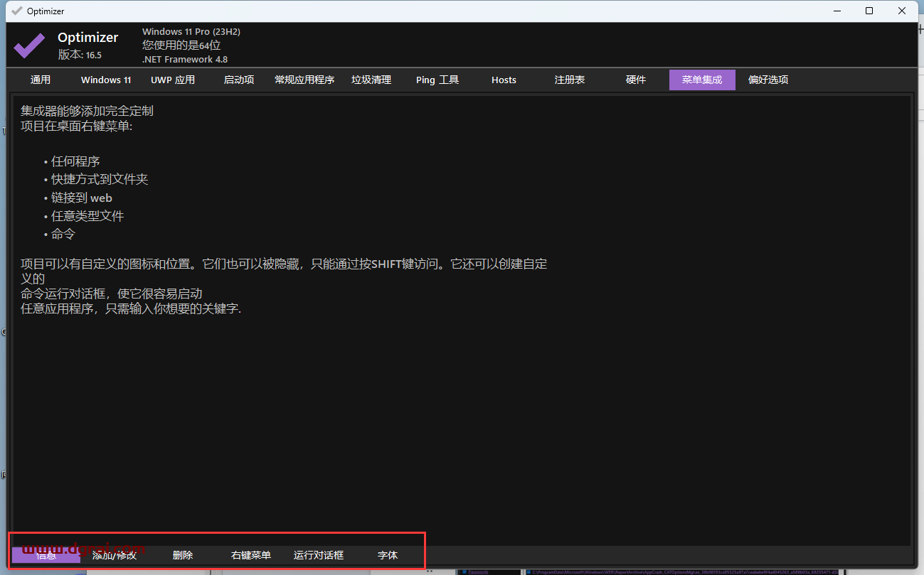Click the Windows 11 Pro (23H2) label
Viewport: 924px width, 575px height.
(x=191, y=32)
